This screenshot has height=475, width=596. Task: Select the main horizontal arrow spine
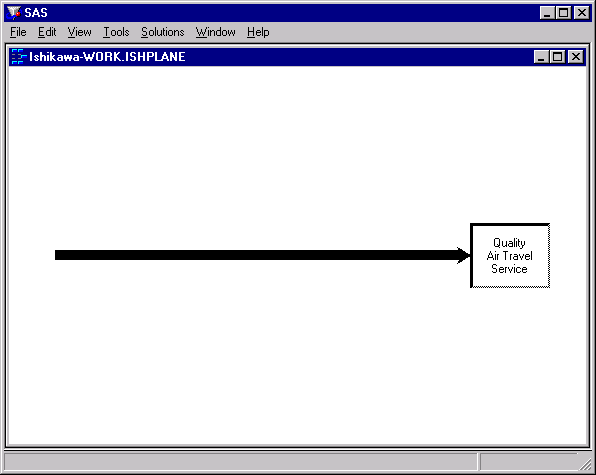point(262,255)
